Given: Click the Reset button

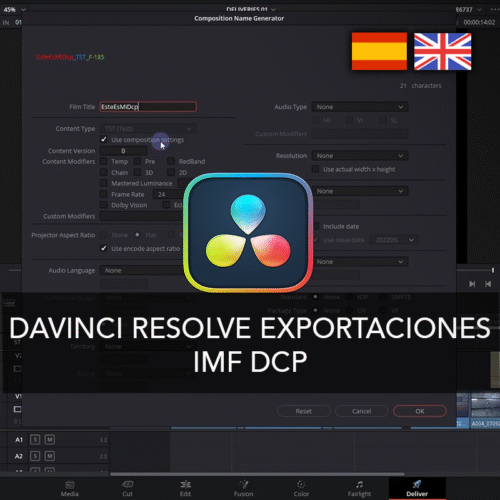Looking at the screenshot, I should coord(304,411).
